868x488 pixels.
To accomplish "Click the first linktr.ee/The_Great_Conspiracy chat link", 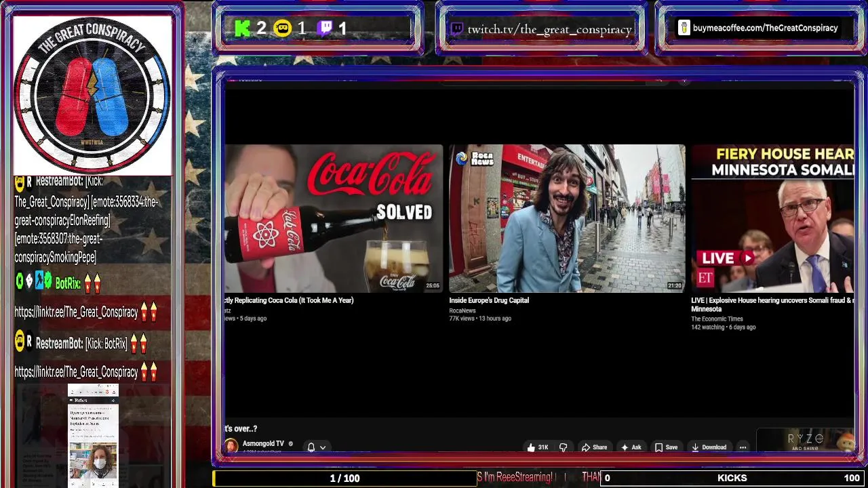I will tap(76, 312).
